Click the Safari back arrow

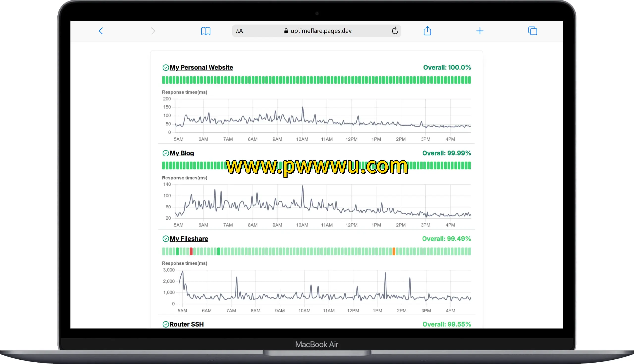(x=101, y=31)
